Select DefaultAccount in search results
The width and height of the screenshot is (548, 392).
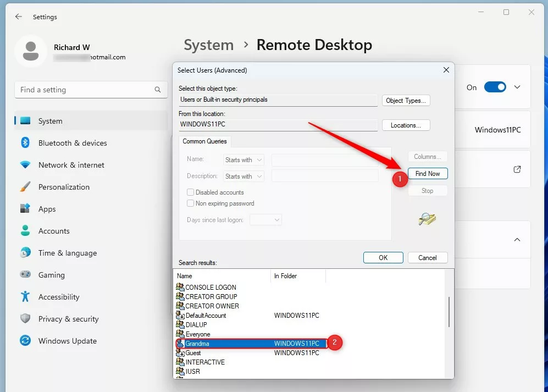point(206,316)
